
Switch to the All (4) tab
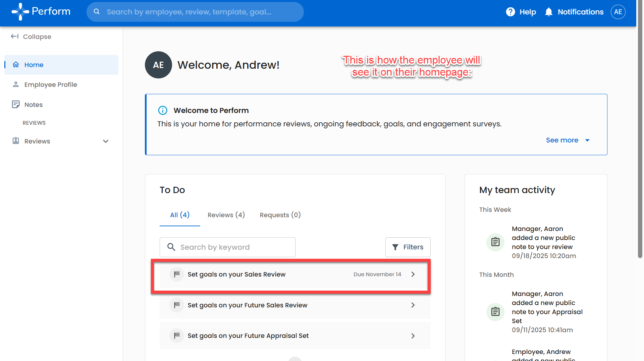(x=180, y=215)
